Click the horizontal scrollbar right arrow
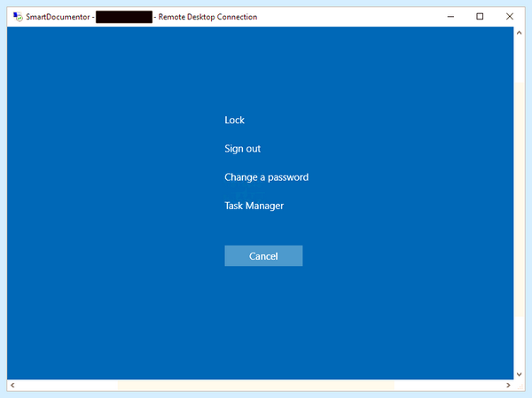This screenshot has height=398, width=532. [x=508, y=385]
